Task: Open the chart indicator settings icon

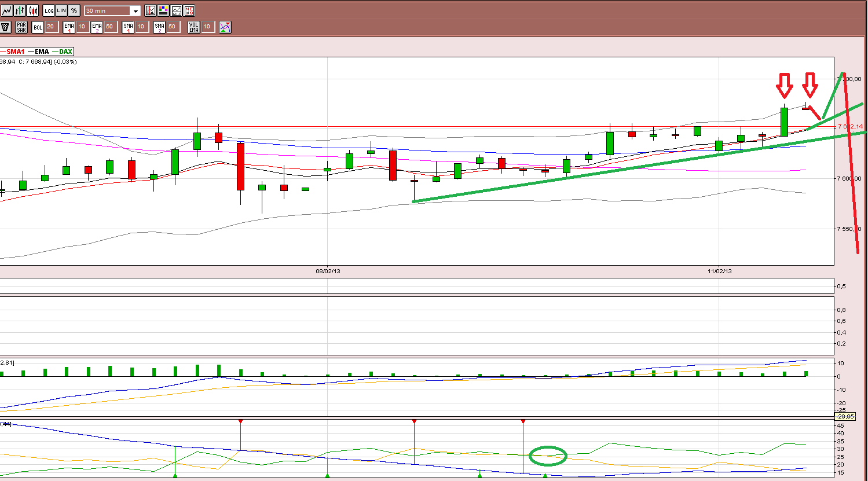Action: [x=151, y=10]
